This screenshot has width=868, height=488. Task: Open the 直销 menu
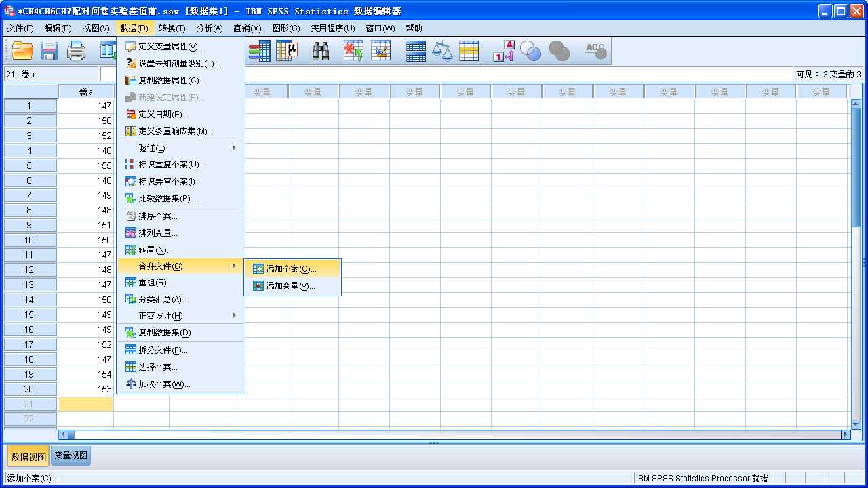click(247, 28)
